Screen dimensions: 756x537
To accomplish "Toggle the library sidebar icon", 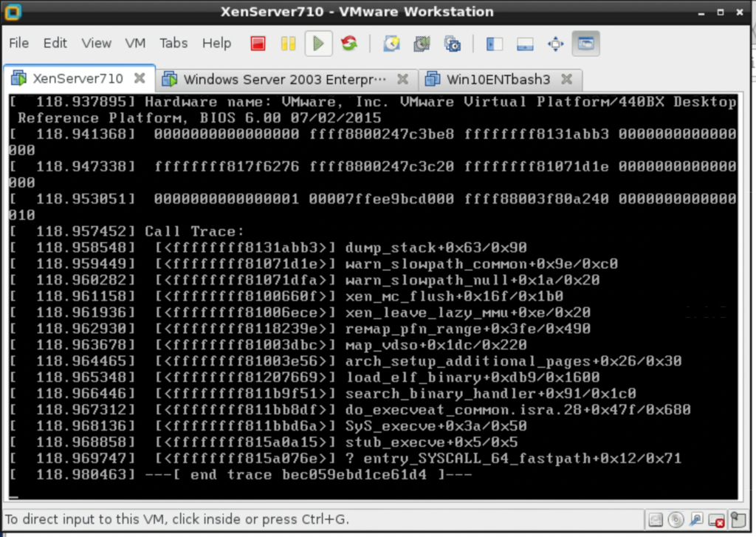I will click(x=494, y=44).
